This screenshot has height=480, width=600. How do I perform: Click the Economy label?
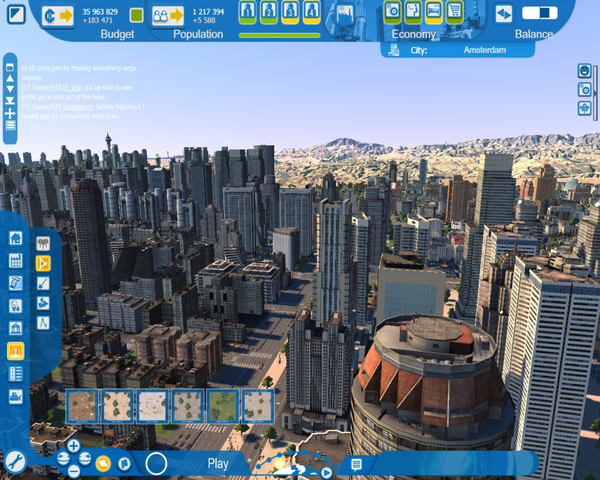pos(414,34)
